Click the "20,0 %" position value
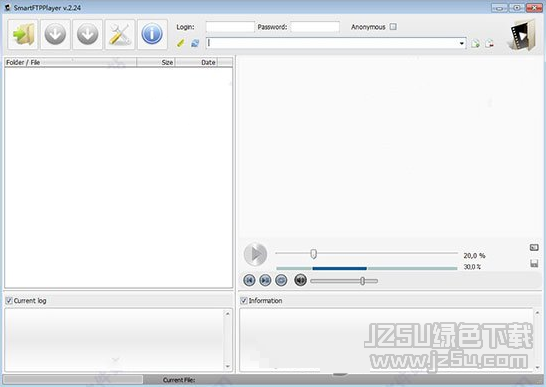Screen dimensions: 546x387 (x=474, y=256)
